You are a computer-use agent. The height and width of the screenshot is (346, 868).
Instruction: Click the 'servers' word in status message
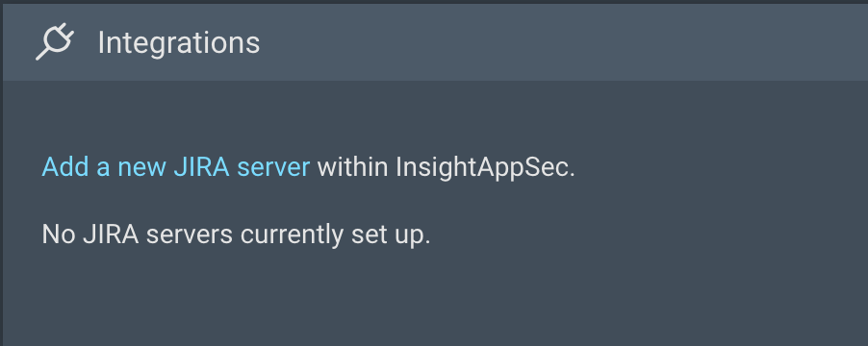[189, 236]
